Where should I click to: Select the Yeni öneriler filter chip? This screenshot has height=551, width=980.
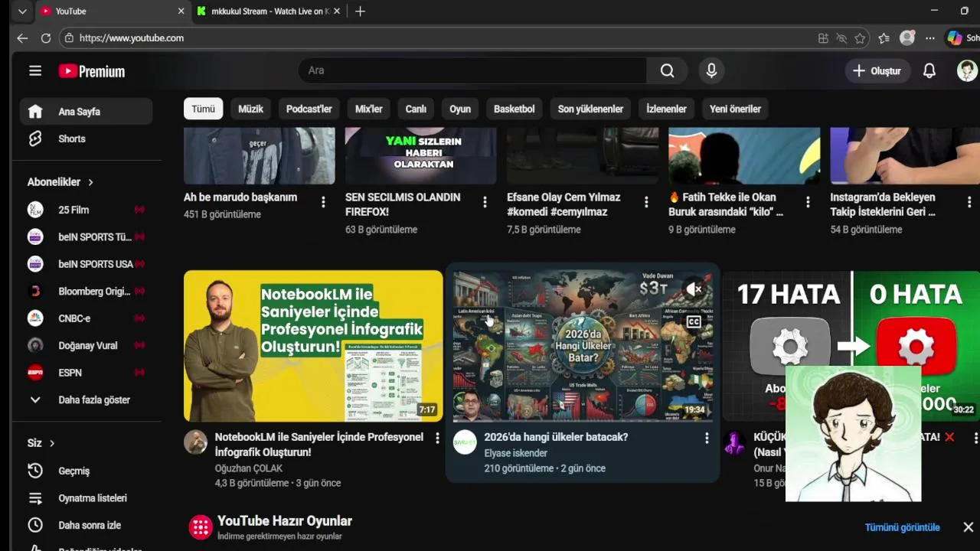[x=735, y=109]
